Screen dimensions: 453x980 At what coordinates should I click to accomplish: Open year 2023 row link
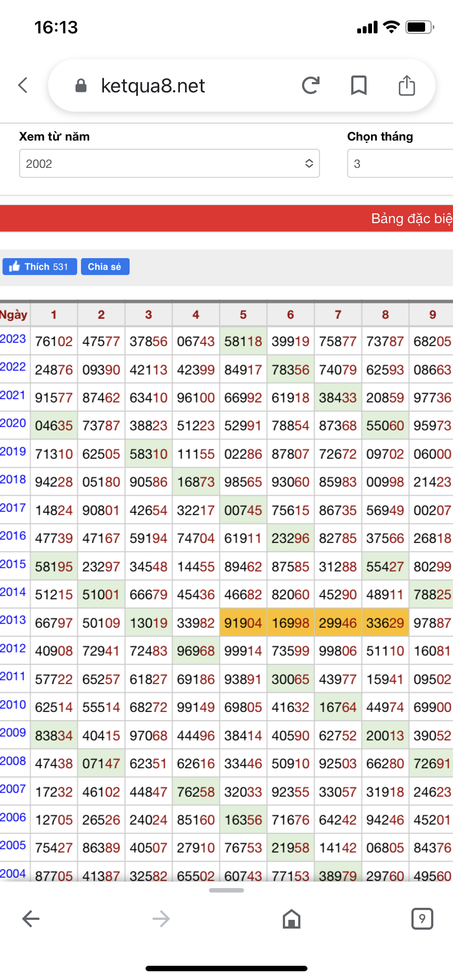coord(13,339)
